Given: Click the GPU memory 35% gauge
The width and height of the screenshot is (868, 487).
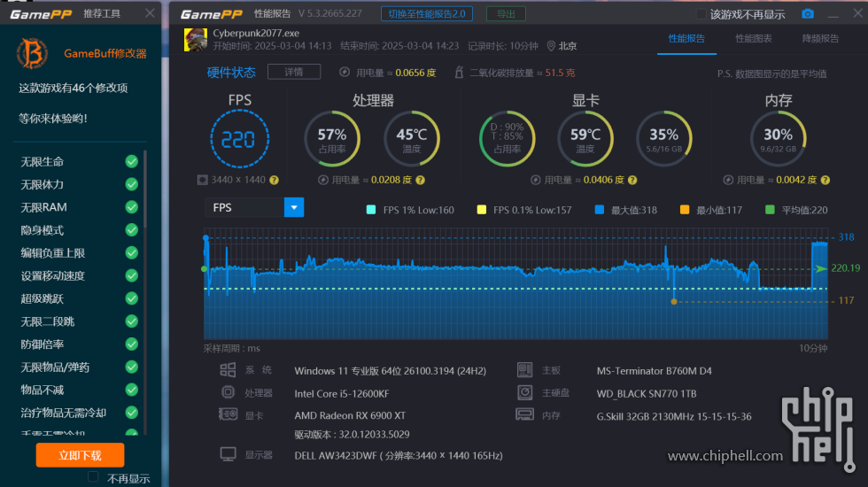Looking at the screenshot, I should [663, 139].
